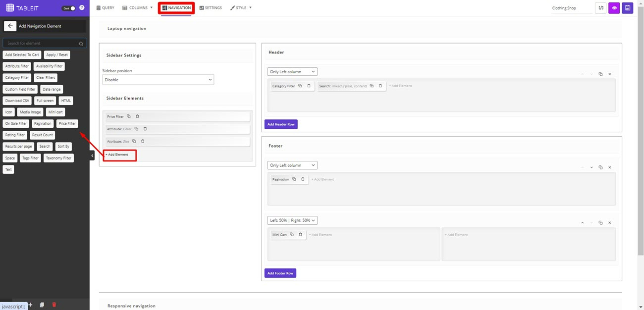Toggle the Dark mode switch
Image resolution: width=644 pixels, height=310 pixels.
coord(69,8)
